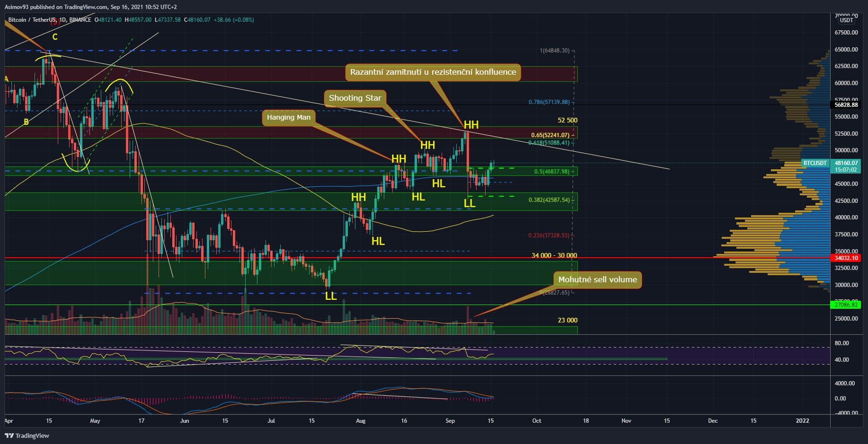Select the May label on time axis
Screen dimensions: 868x444
[x=95, y=420]
